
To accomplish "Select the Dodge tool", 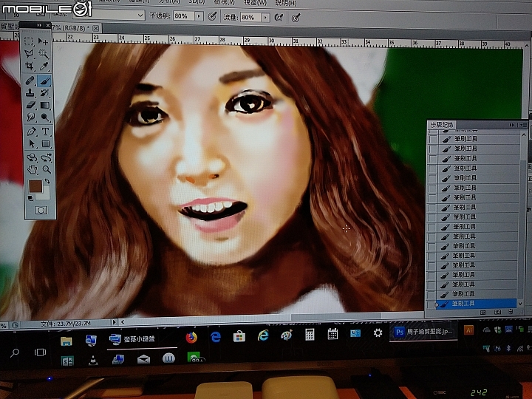I will coord(45,117).
